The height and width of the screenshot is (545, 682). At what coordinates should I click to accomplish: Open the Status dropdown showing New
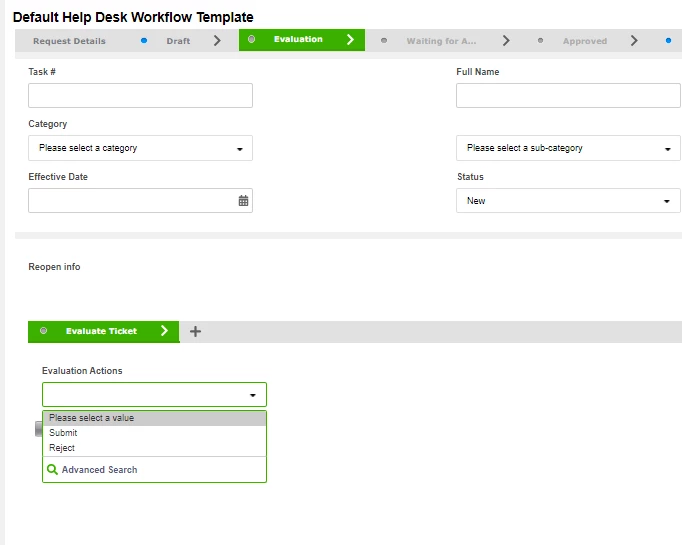click(x=568, y=201)
